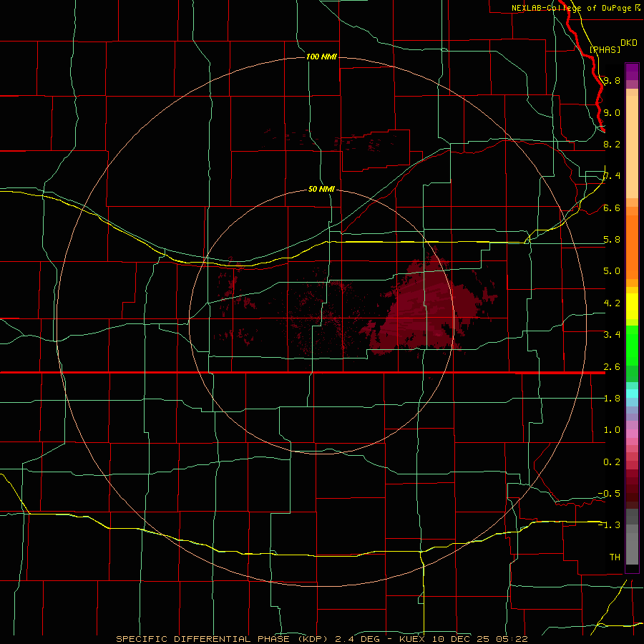Pick the bright green segment beside 3.4
The width and height of the screenshot is (644, 644).
(x=632, y=345)
